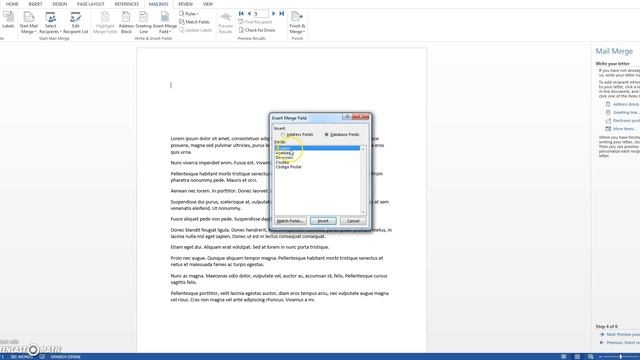
Task: Select the Database Fields radio button
Action: (x=327, y=134)
